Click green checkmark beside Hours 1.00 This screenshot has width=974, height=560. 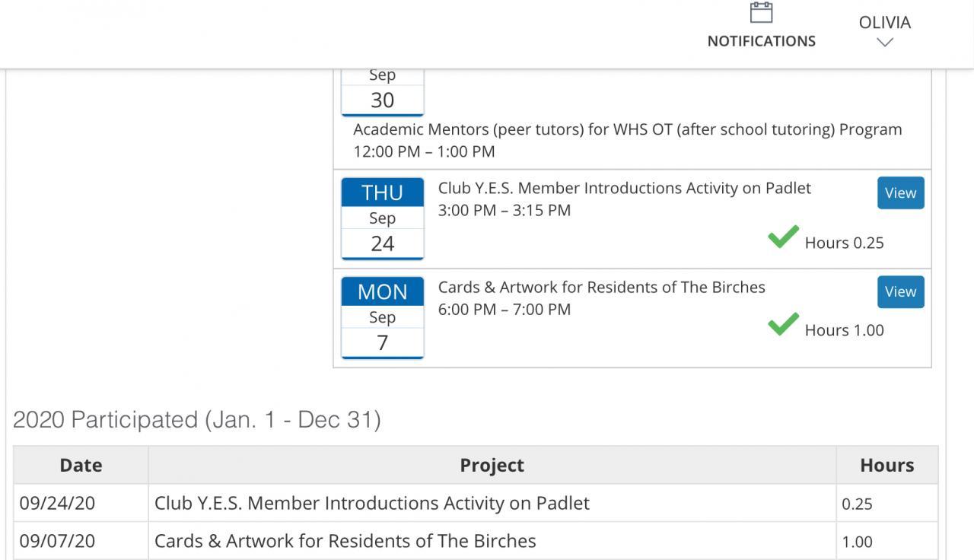coord(783,325)
